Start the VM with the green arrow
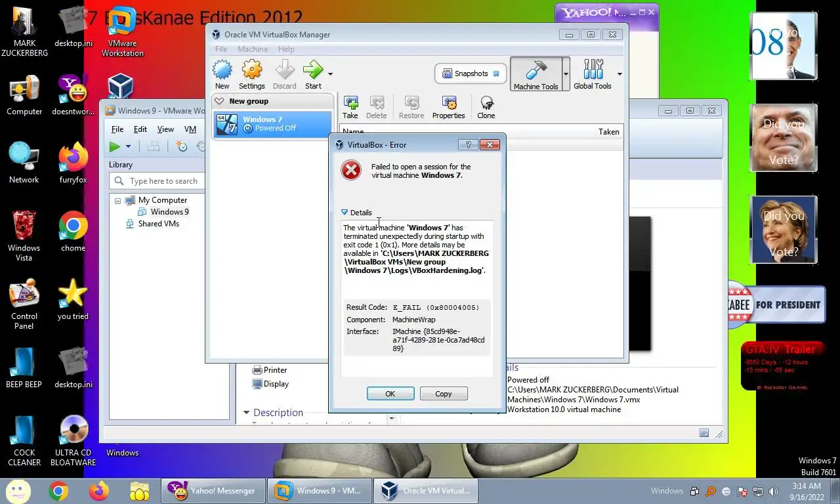 (x=313, y=74)
